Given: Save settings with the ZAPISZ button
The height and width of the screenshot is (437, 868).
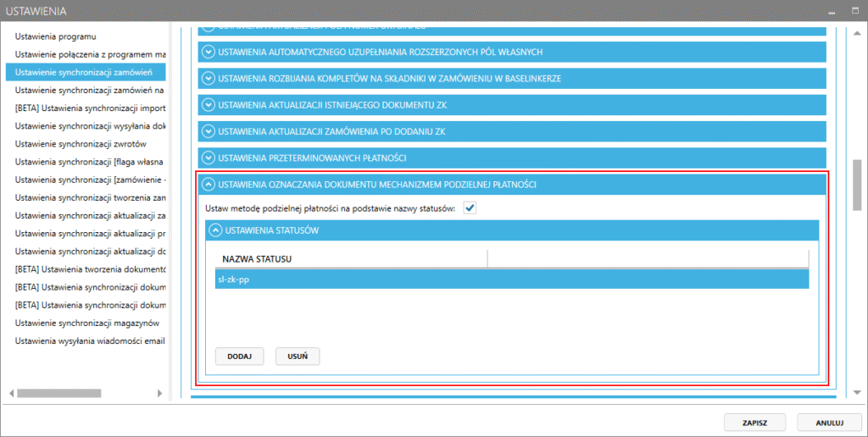Looking at the screenshot, I should [x=754, y=421].
